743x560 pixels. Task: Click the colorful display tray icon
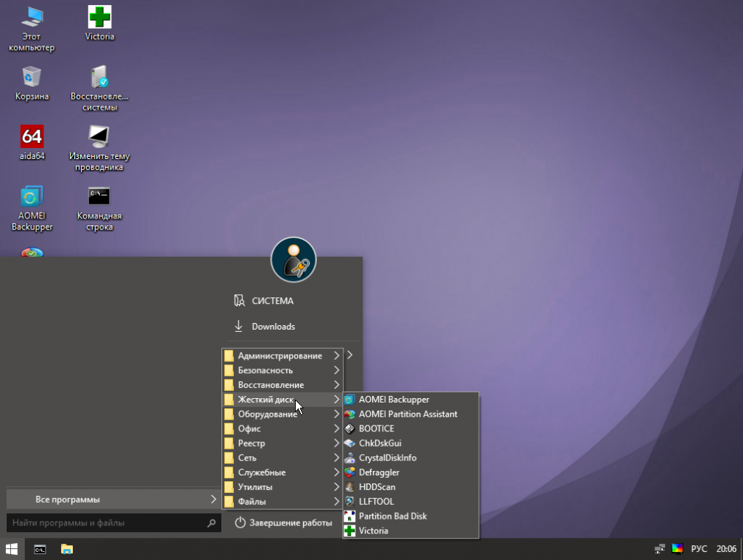(677, 549)
